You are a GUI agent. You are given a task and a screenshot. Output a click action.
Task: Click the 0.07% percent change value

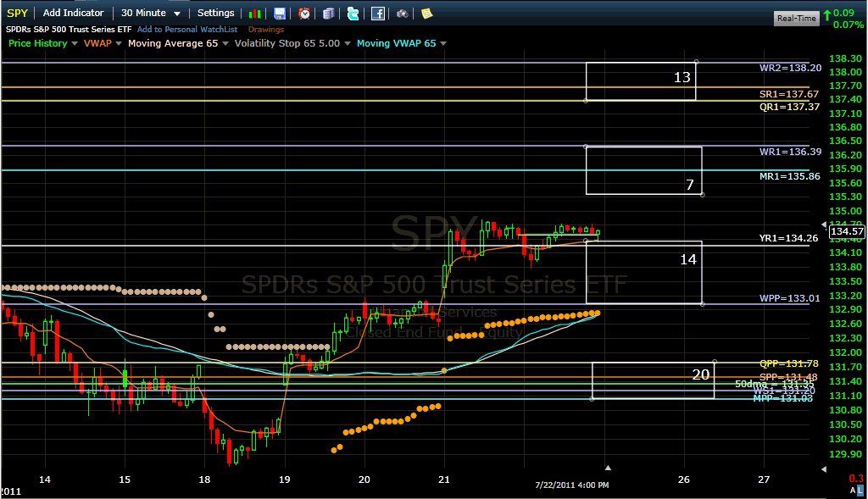coord(849,25)
